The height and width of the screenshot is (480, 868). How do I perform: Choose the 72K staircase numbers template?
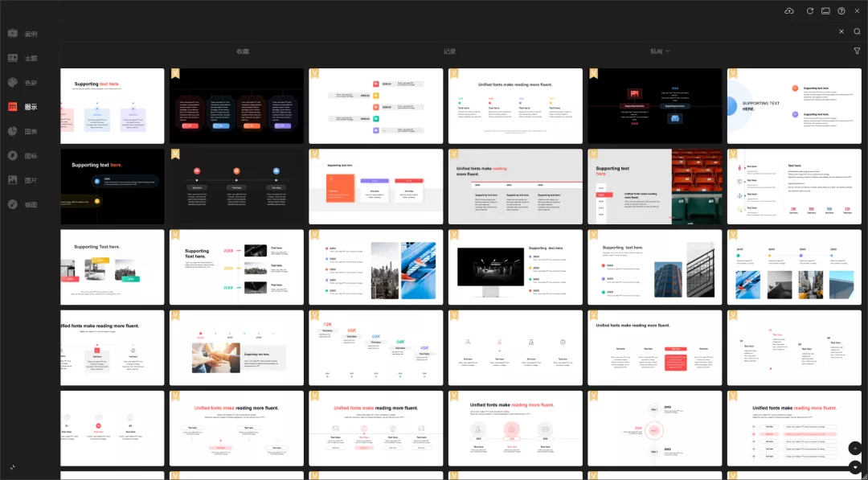pyautogui.click(x=376, y=347)
